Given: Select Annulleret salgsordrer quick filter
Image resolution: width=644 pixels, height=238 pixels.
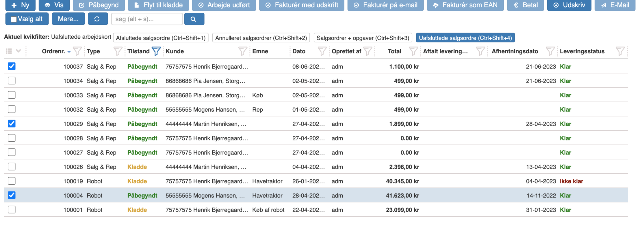Looking at the screenshot, I should coord(261,38).
